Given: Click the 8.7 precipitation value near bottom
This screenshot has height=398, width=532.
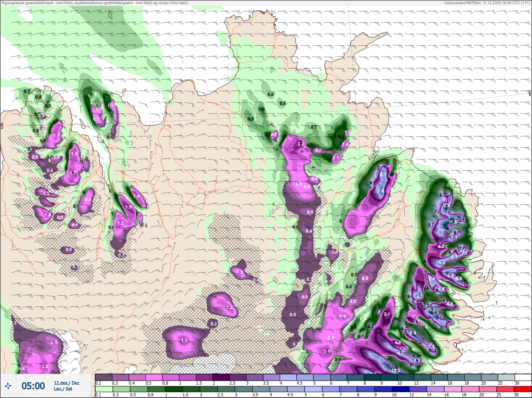Looking at the screenshot, I should 417,361.
